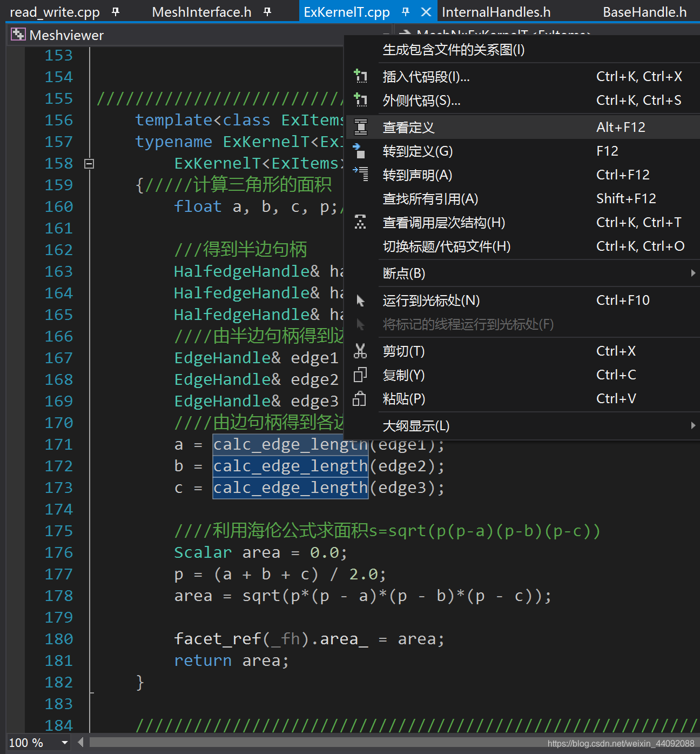Click 'sqrt' on line 178
Image resolution: width=700 pixels, height=754 pixels.
[x=261, y=596]
